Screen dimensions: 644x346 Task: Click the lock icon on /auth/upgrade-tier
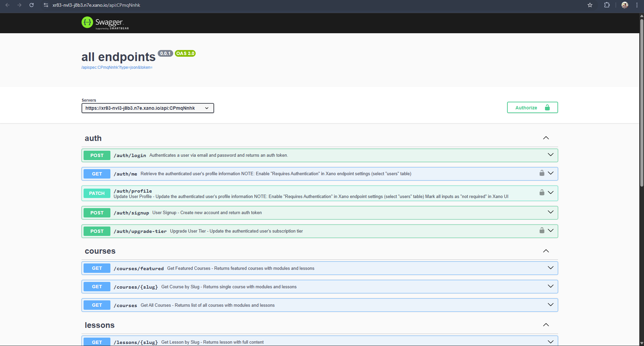click(x=542, y=231)
